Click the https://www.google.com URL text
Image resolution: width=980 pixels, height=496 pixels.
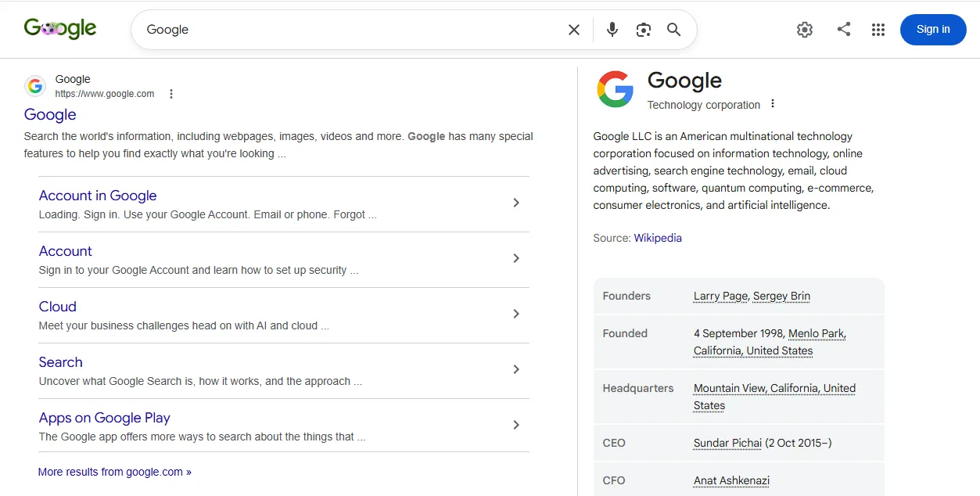pos(105,94)
